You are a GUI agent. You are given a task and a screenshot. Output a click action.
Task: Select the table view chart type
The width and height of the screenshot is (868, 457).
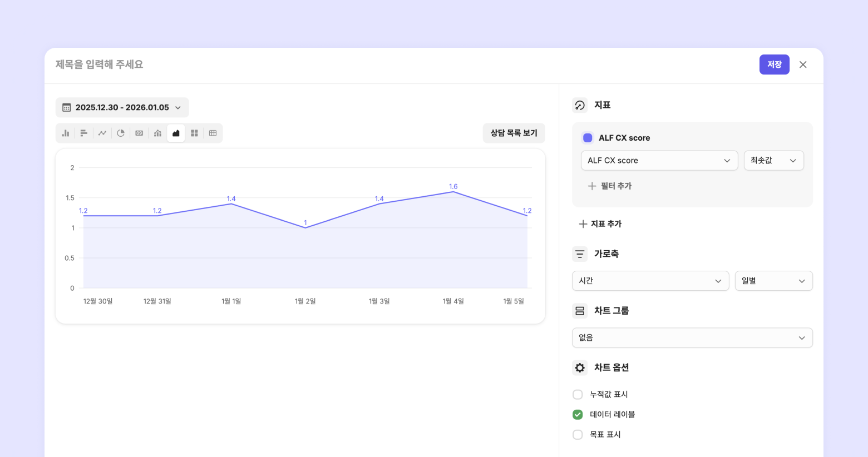213,133
